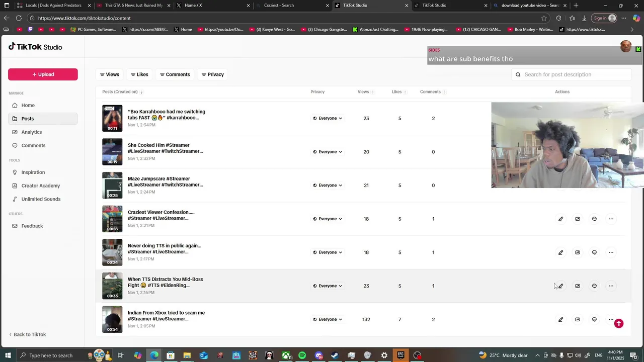View comments icon for Indian From Xbox post
The image size is (644, 362).
point(594,319)
